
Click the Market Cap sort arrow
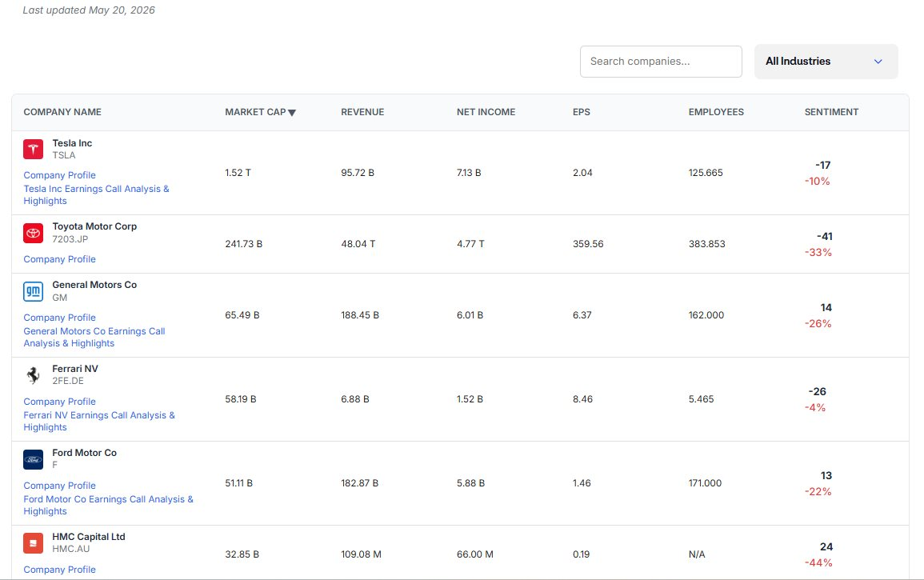click(x=292, y=113)
